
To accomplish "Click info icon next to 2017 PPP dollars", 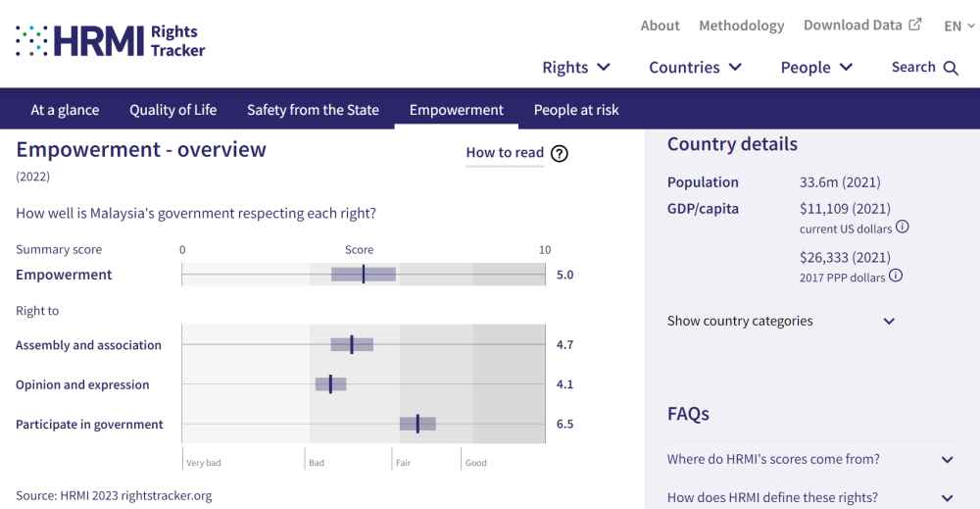I will click(896, 277).
